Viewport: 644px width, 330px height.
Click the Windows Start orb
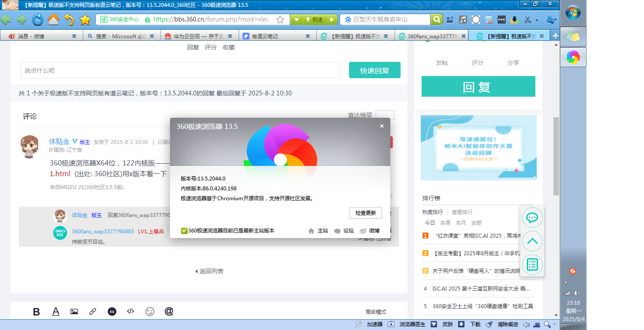click(573, 12)
